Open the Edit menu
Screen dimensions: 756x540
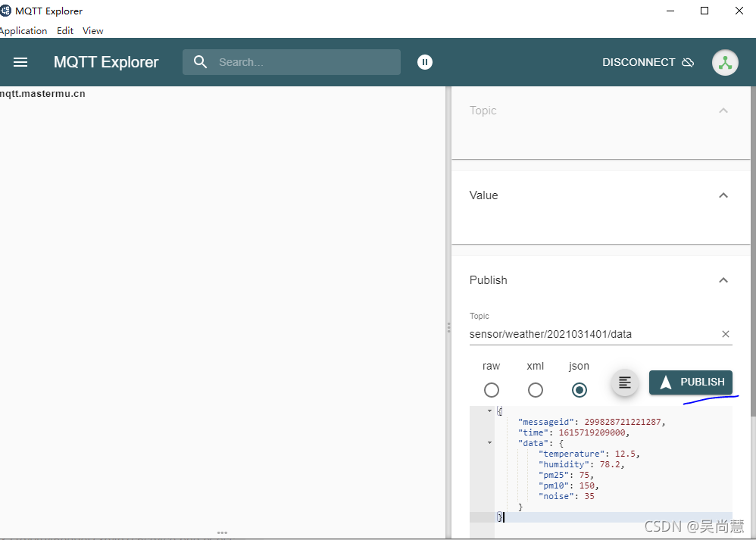tap(65, 31)
